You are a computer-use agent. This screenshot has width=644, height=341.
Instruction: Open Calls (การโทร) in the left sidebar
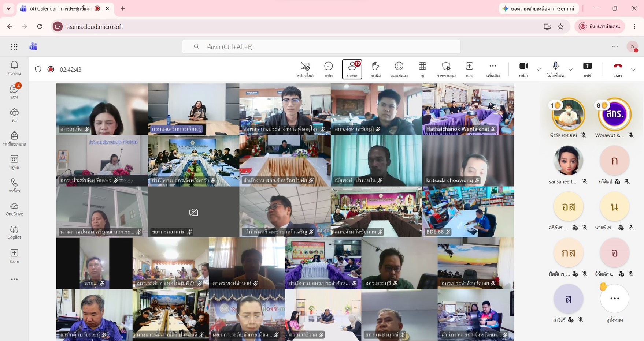click(14, 186)
